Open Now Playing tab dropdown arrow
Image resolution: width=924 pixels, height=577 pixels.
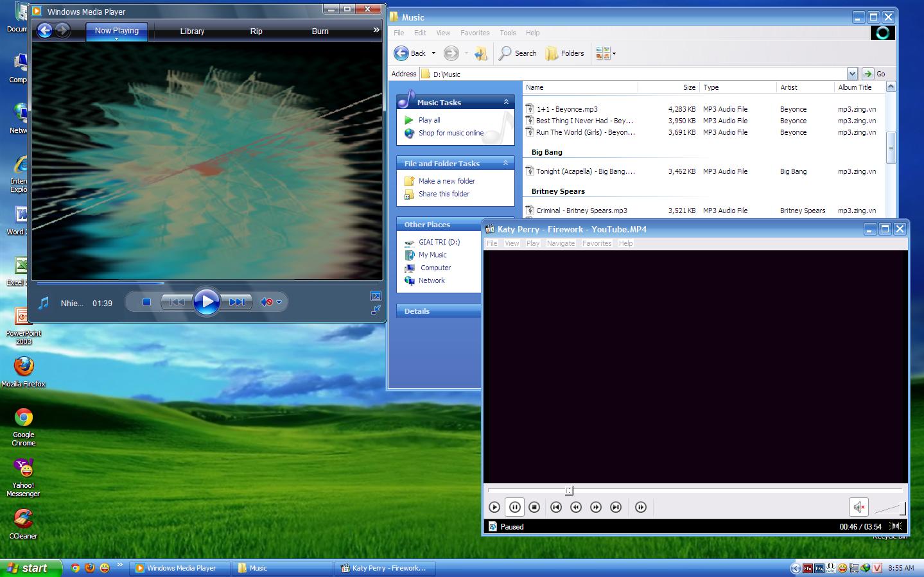[117, 39]
